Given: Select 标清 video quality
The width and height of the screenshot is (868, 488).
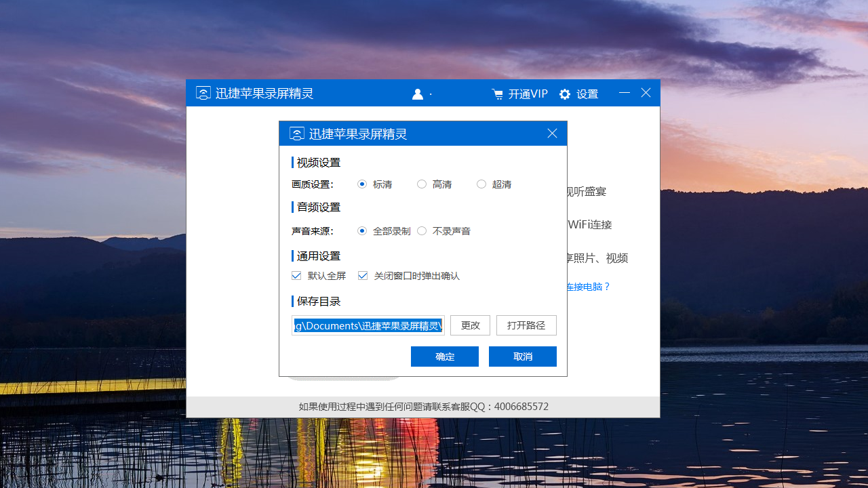Looking at the screenshot, I should click(362, 184).
